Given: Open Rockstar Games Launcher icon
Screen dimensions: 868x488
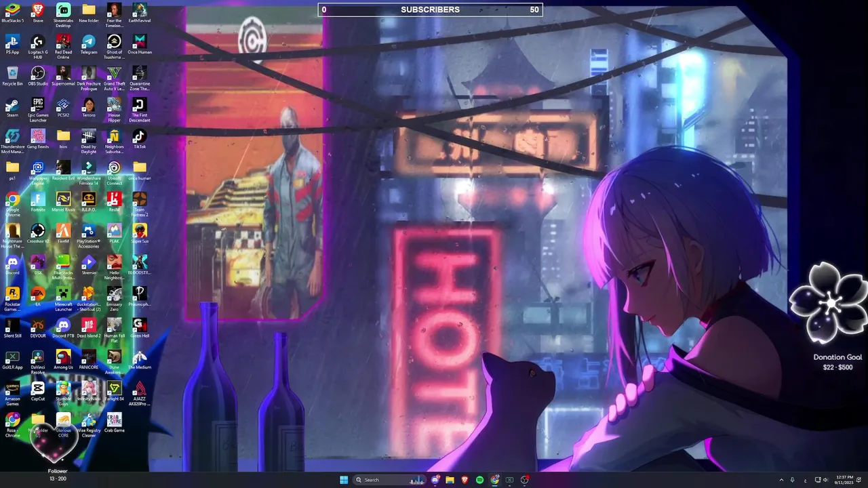Looking at the screenshot, I should click(12, 293).
